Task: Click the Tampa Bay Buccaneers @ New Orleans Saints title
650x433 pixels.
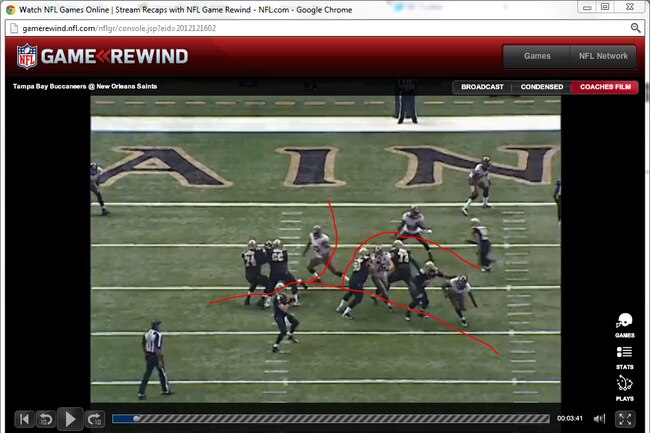Action: 85,86
